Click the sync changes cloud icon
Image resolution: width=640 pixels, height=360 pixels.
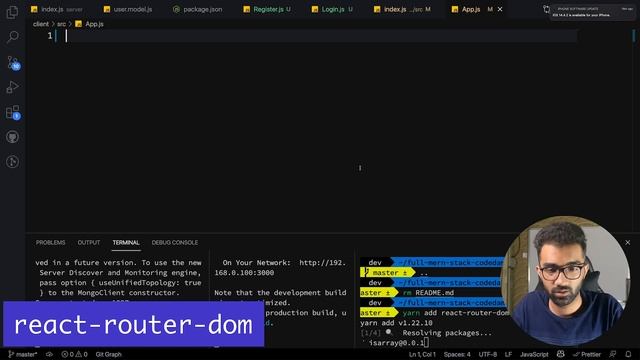(x=49, y=354)
